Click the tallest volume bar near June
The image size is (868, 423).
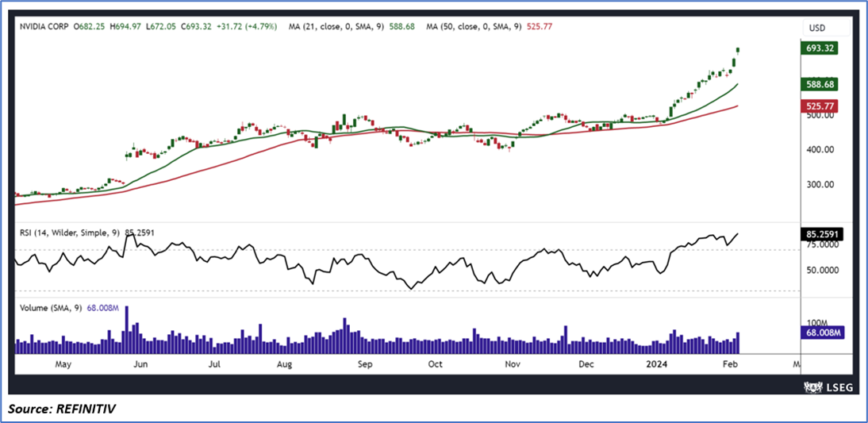coord(127,329)
